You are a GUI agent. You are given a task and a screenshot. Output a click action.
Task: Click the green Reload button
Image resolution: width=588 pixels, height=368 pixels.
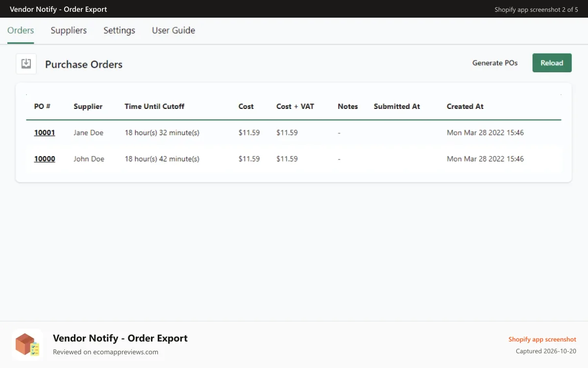552,63
